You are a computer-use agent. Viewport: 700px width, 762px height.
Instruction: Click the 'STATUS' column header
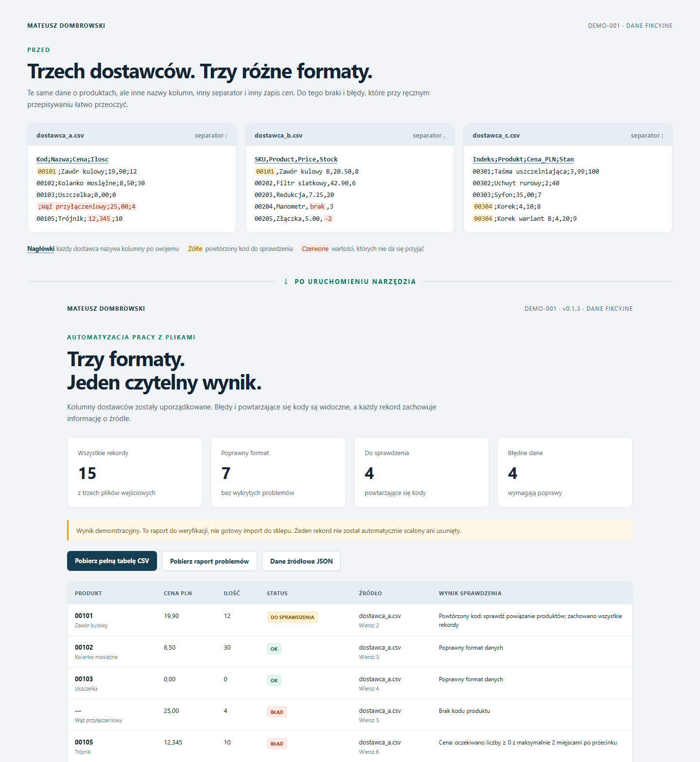click(x=277, y=593)
